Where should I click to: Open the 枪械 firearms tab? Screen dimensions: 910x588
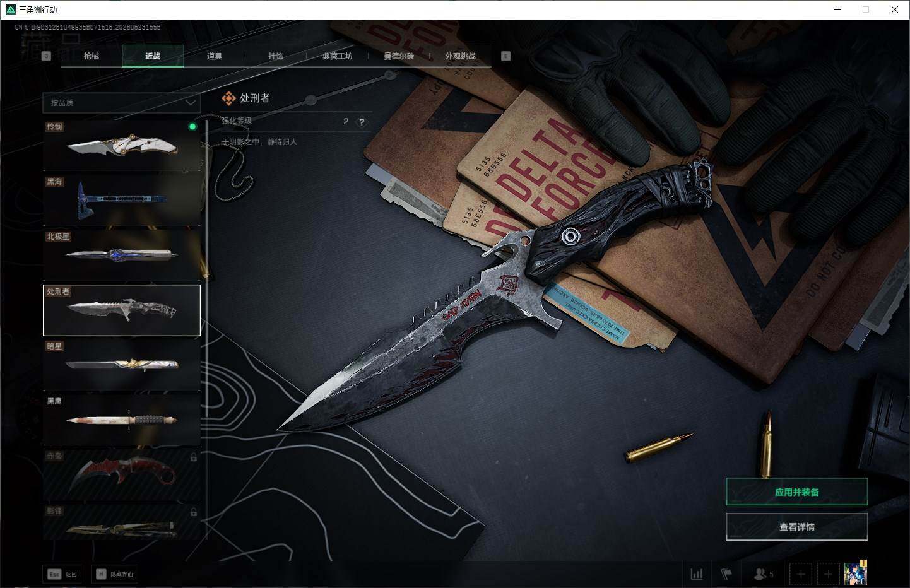[x=92, y=56]
